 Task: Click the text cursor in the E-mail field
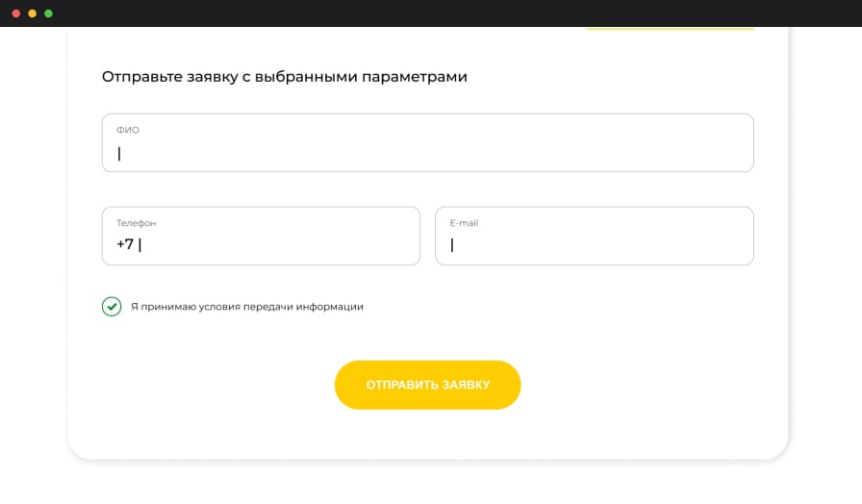click(x=452, y=245)
